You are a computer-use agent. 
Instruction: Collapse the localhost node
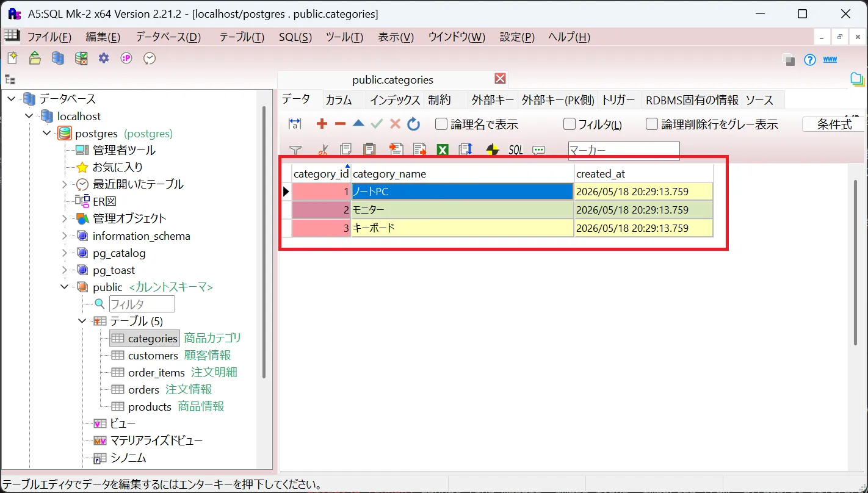tap(29, 116)
